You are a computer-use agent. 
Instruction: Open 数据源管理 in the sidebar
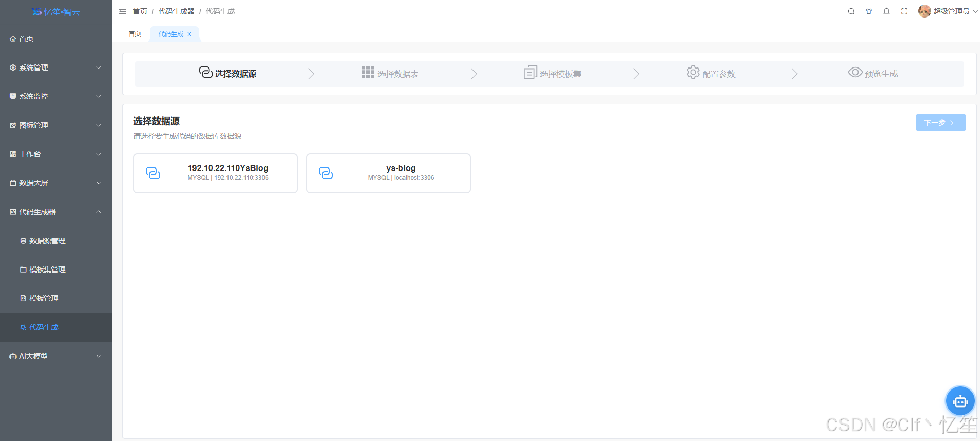coord(56,241)
